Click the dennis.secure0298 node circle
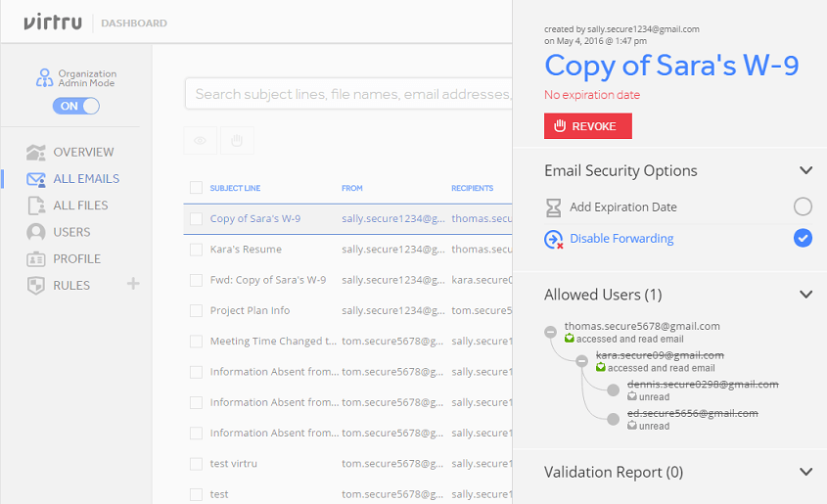 click(613, 390)
